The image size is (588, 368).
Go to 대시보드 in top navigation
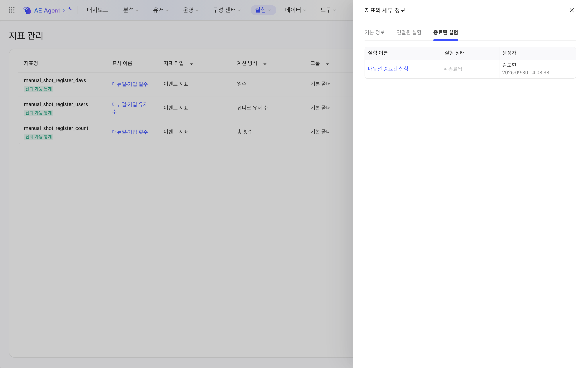coord(97,10)
